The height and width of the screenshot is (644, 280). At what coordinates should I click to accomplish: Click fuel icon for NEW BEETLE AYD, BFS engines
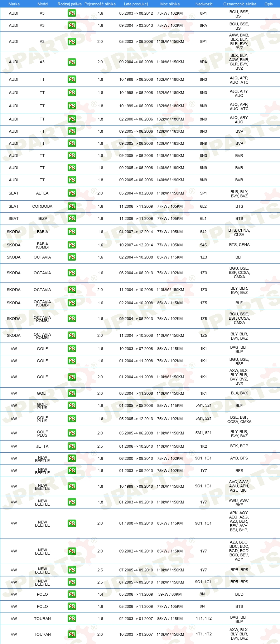click(72, 458)
